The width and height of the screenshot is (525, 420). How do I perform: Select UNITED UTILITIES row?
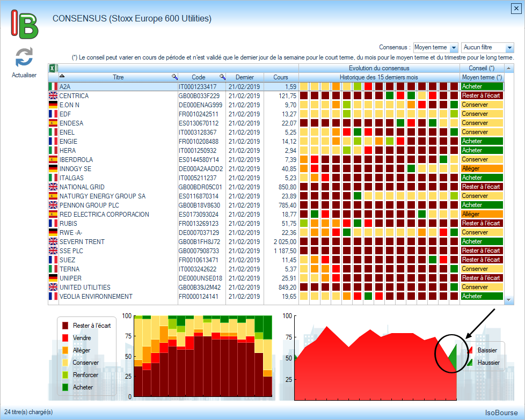276,288
